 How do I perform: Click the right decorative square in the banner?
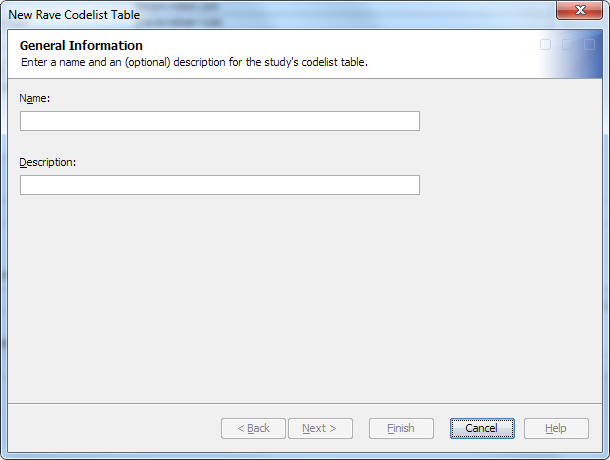tap(588, 44)
